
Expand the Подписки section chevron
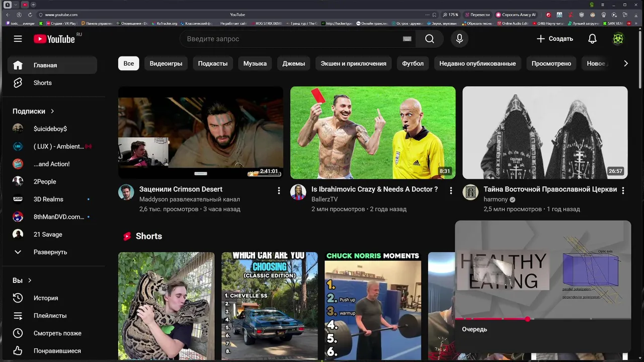point(52,111)
